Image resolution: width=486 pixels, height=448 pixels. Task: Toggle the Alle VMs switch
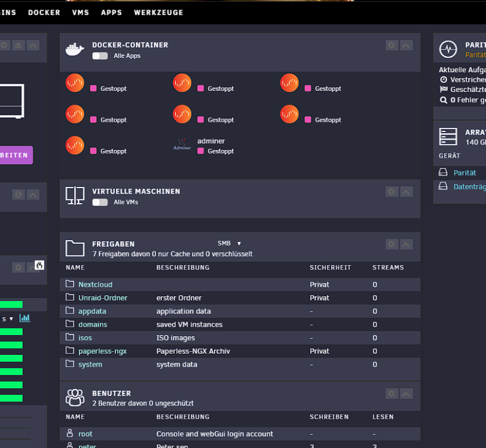(x=100, y=202)
